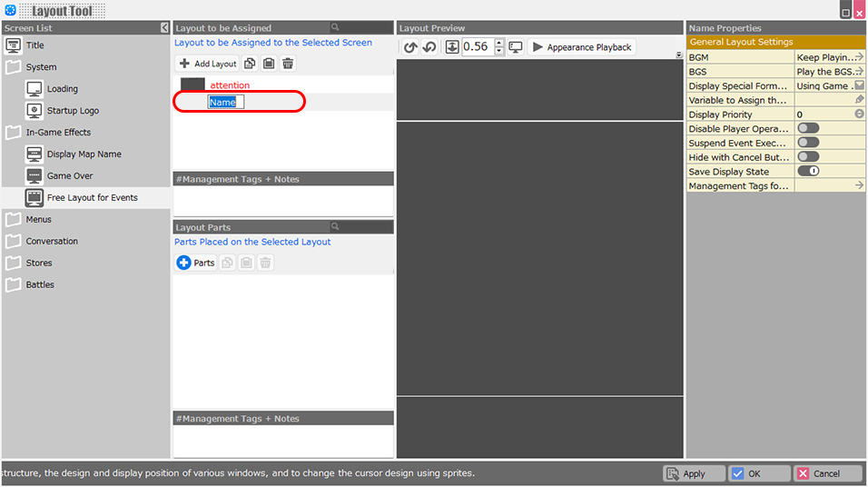Start Appearance Playback
Viewport: 868px width, 487px height.
[581, 47]
